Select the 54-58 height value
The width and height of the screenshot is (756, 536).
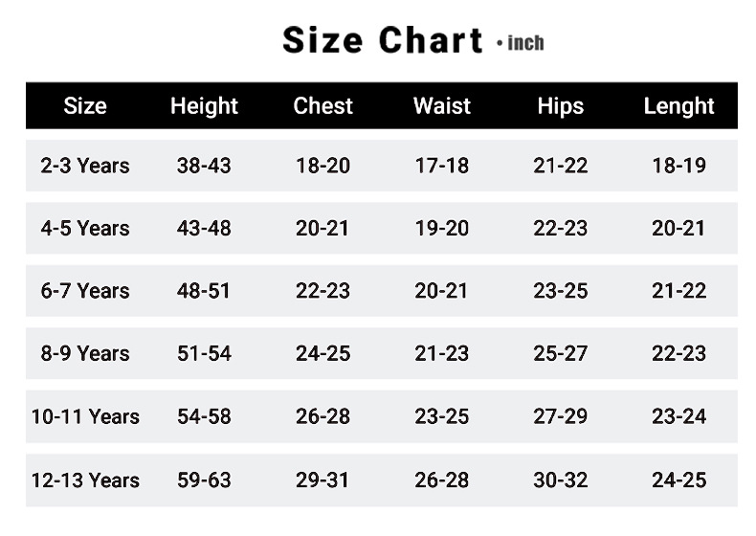pyautogui.click(x=204, y=417)
